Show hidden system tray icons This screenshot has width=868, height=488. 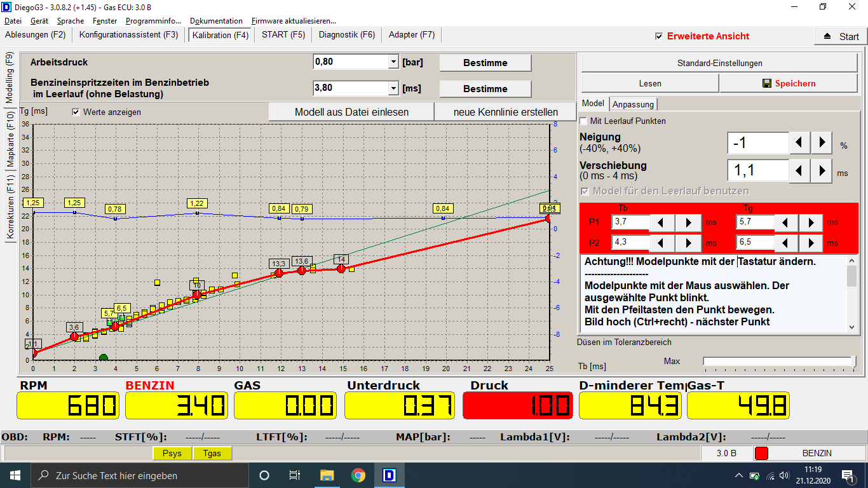(x=739, y=475)
